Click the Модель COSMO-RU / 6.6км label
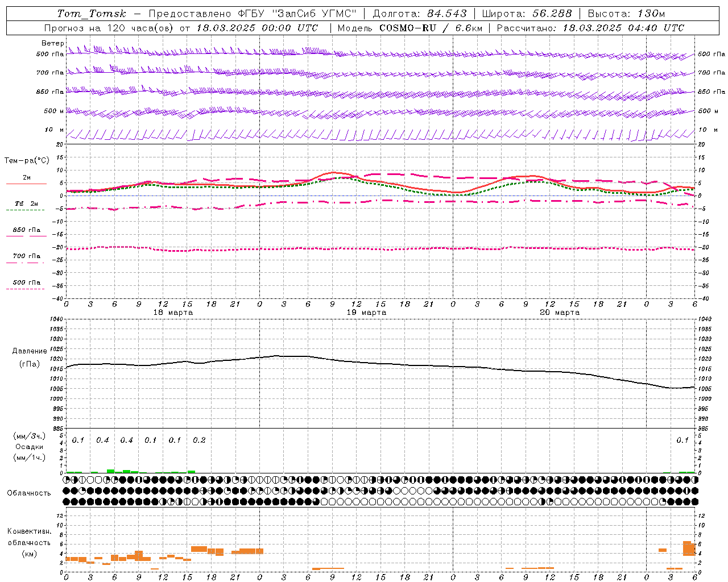728x582 pixels. [409, 28]
